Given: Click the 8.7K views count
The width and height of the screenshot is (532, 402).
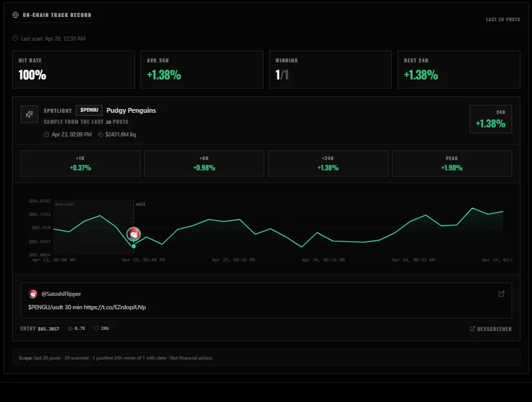Looking at the screenshot, I should click(80, 328).
